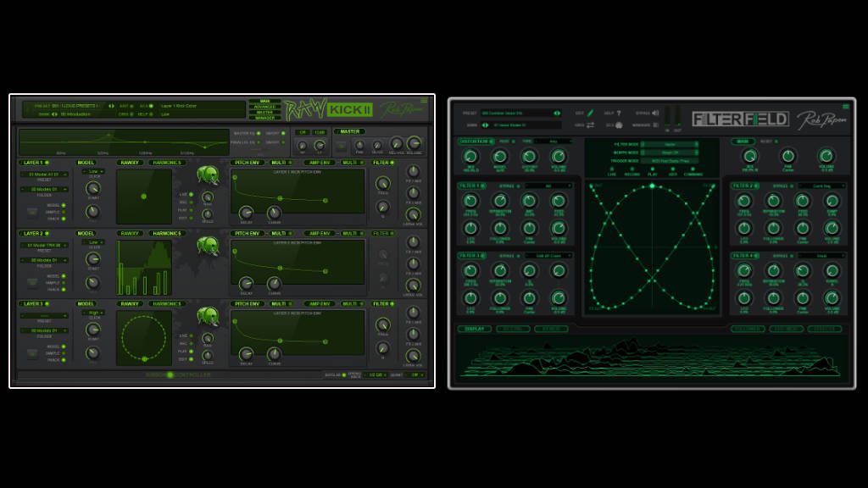Click FilterField main Mix knob
The height and width of the screenshot is (488, 868).
pos(749,156)
